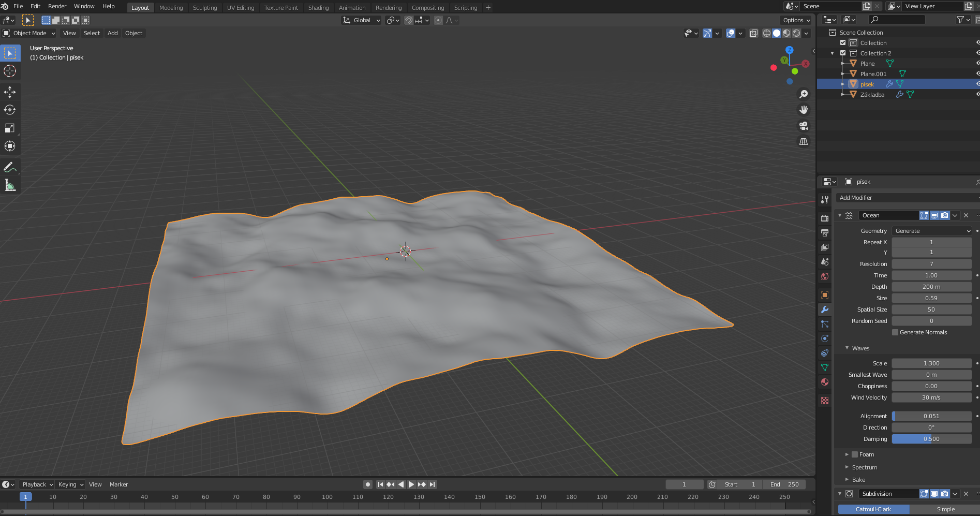Click the Damping slider
The image size is (980, 516).
coord(931,439)
